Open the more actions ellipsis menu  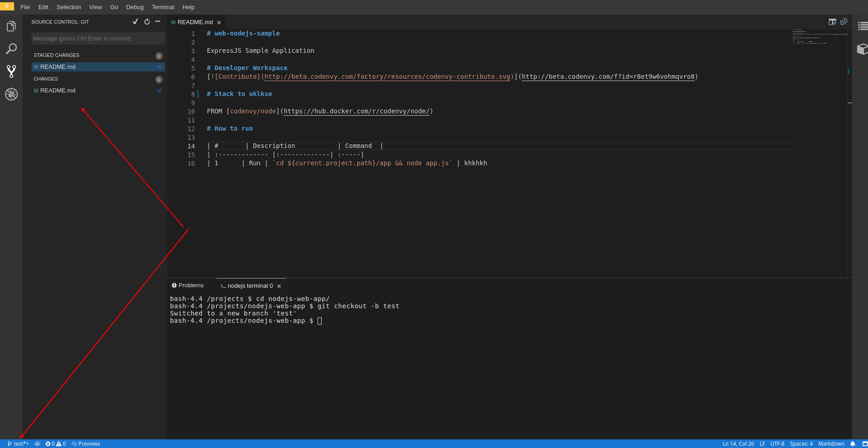point(157,21)
